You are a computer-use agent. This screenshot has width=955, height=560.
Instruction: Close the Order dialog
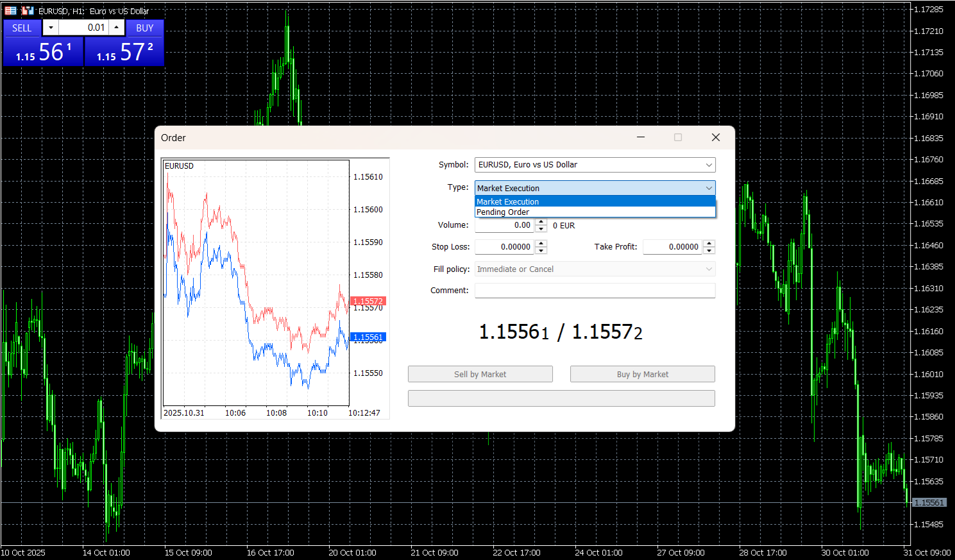[716, 137]
